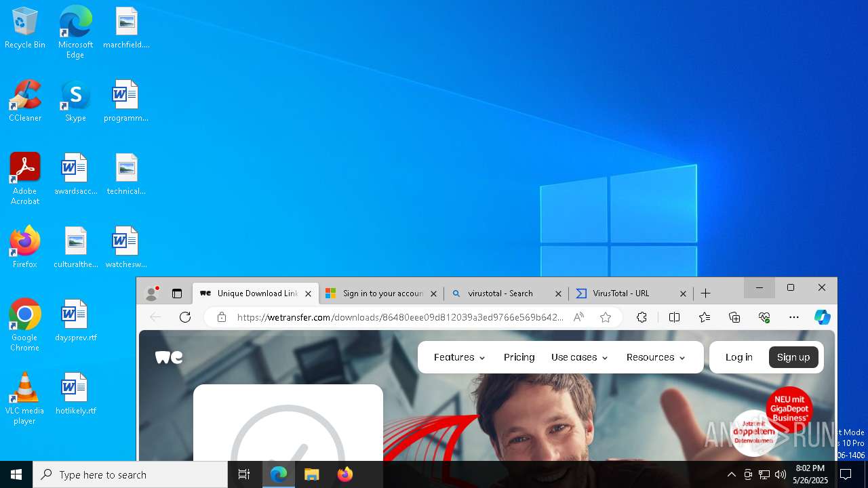Image resolution: width=868 pixels, height=488 pixels.
Task: Close the virustotal - Search tab
Action: pos(558,293)
